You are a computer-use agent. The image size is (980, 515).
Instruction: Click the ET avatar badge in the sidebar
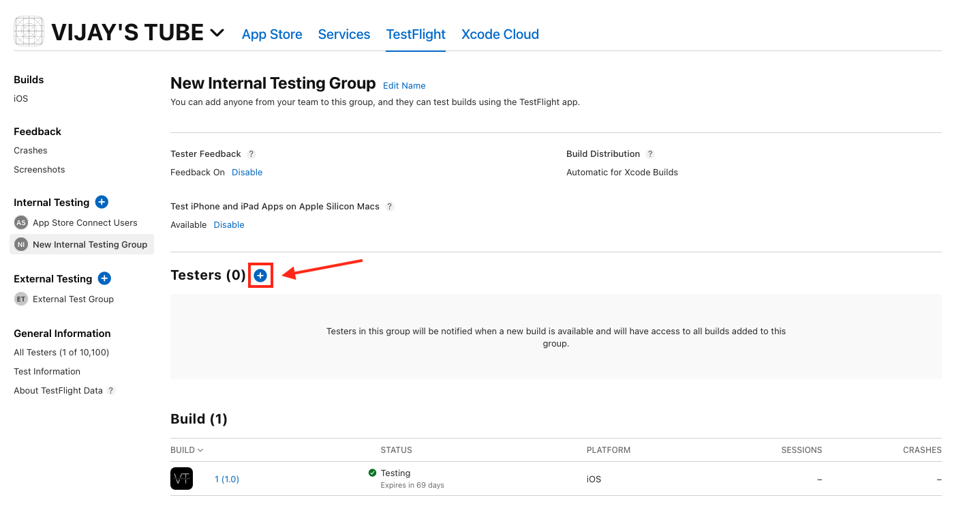click(x=21, y=299)
